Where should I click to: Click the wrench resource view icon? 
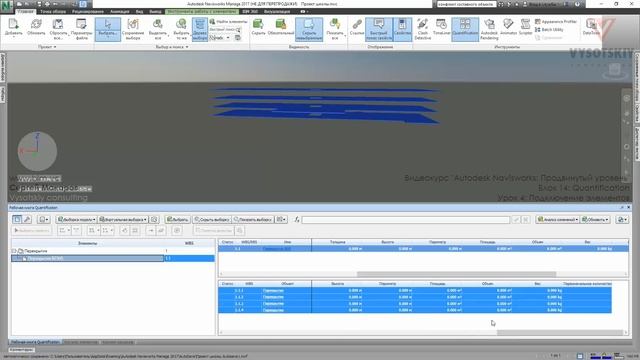(x=27, y=220)
